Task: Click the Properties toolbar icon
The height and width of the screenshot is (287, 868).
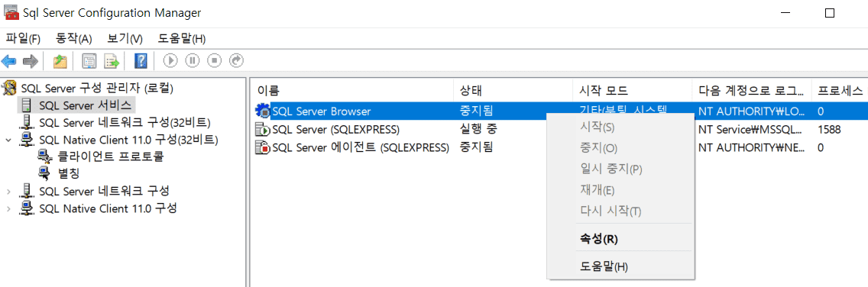Action: 89,61
